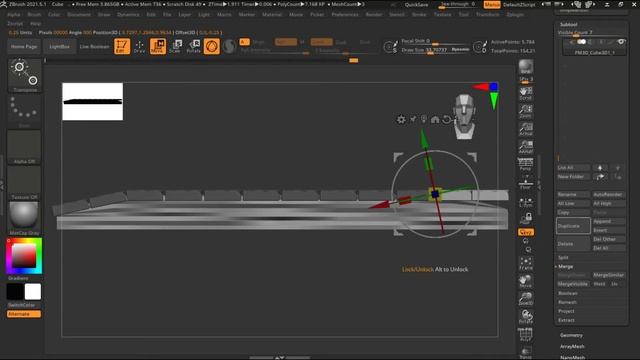640x360 pixels.
Task: Click the Actual size icon
Action: pyautogui.click(x=525, y=129)
